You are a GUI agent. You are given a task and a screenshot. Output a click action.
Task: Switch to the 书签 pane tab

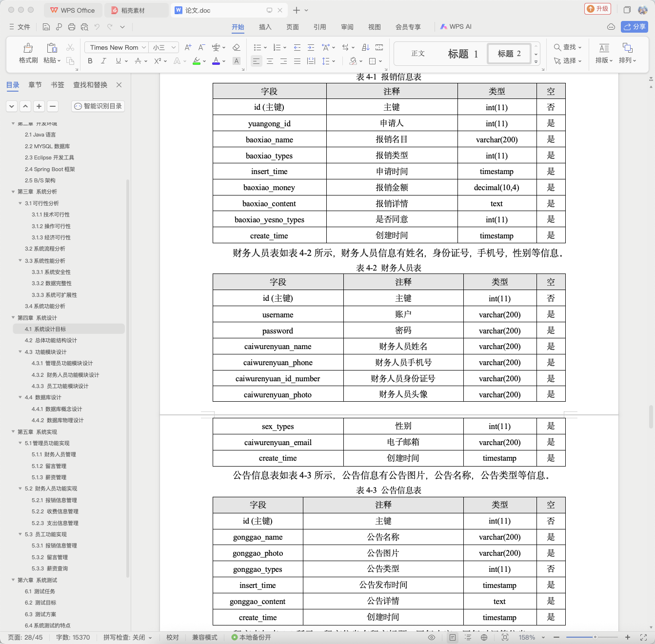[58, 85]
